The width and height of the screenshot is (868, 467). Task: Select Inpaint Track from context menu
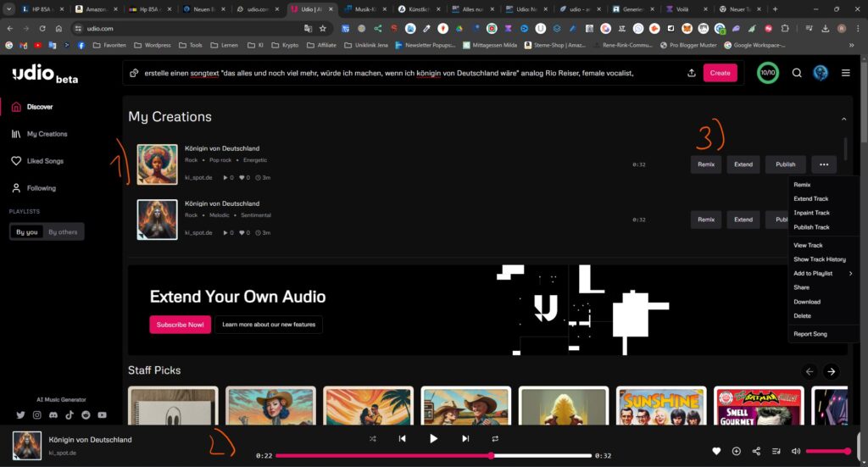[811, 213]
